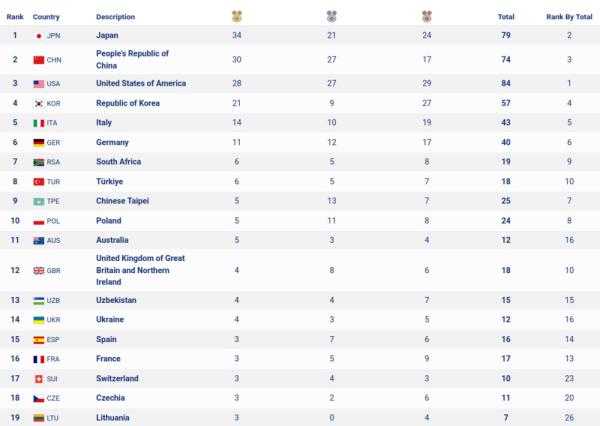Screen dimensions: 600x426
Task: Click the gold medal column icon
Action: [x=237, y=17]
